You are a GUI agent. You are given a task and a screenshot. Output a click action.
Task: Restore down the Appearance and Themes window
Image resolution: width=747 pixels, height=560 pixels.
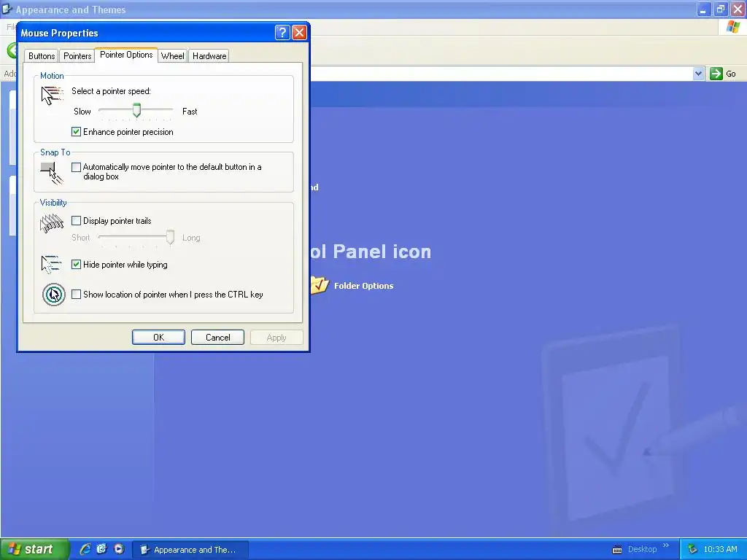720,9
